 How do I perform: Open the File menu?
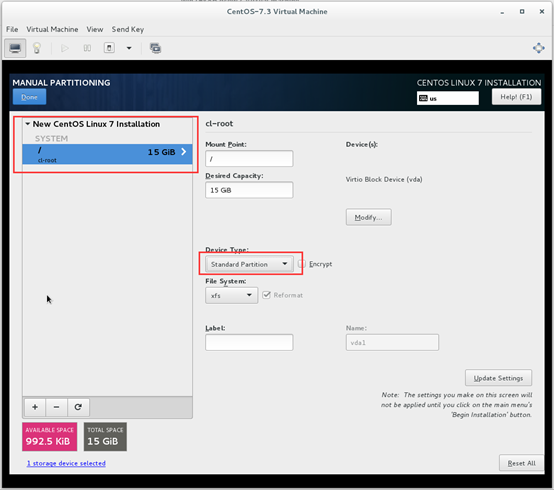point(12,29)
